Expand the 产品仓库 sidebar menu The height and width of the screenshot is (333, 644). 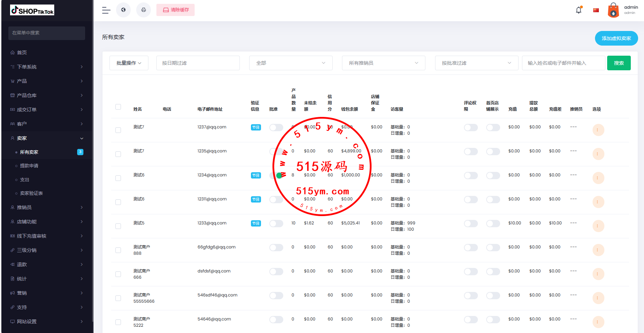point(47,95)
